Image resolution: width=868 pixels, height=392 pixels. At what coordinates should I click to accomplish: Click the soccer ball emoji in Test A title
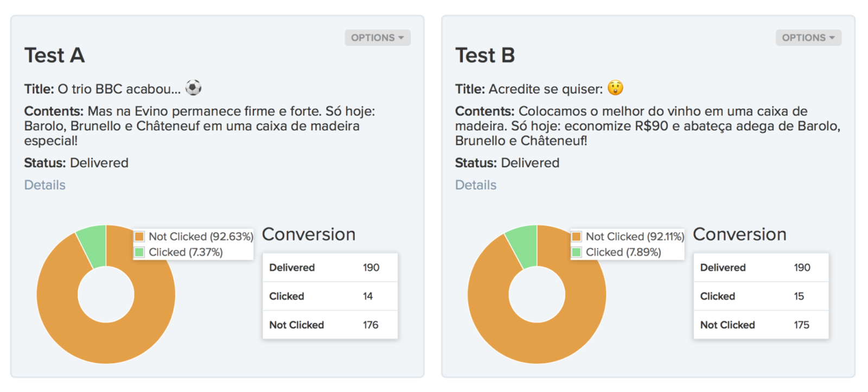[193, 87]
